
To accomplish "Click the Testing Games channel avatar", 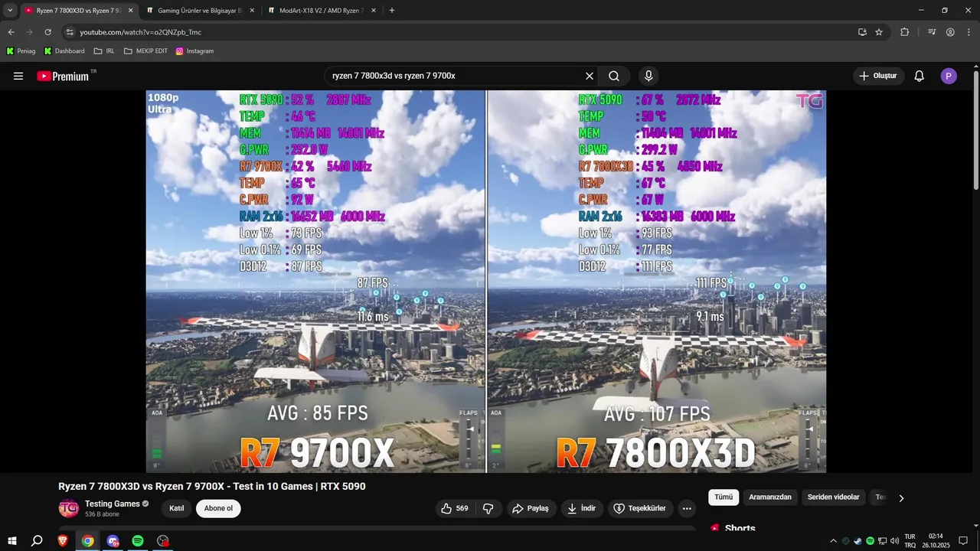I will [x=69, y=508].
